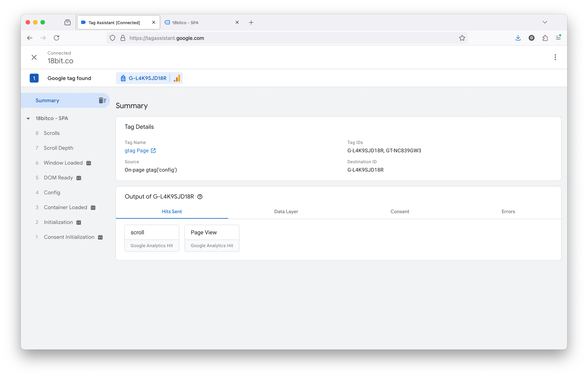Click the Google tag found label
The image size is (588, 377).
[x=69, y=78]
